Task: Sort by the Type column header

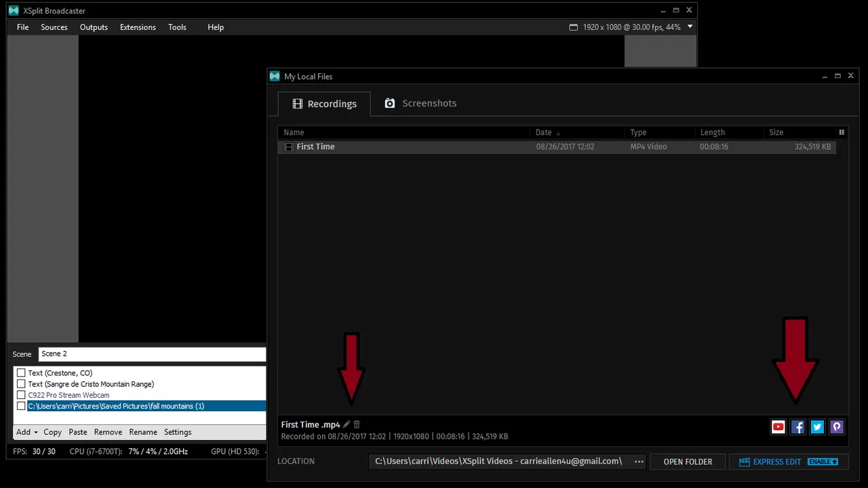Action: click(x=660, y=132)
